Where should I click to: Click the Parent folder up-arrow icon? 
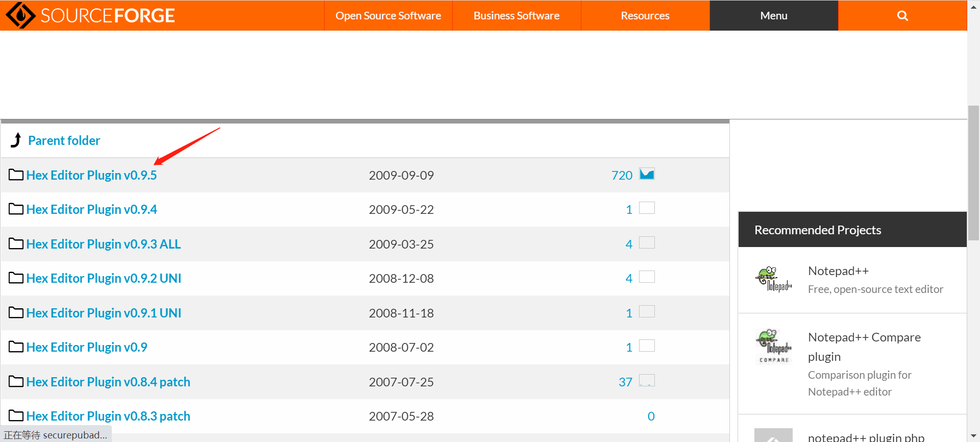coord(16,140)
